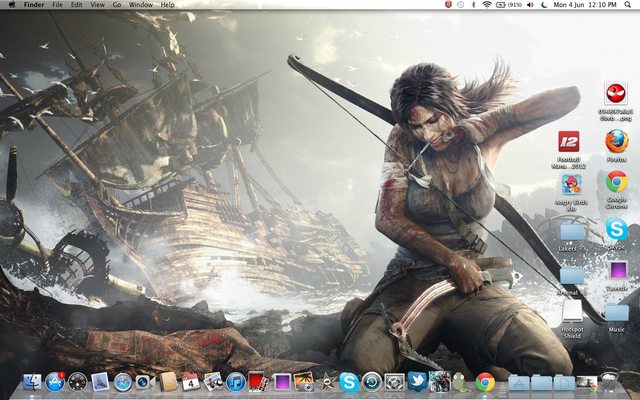Open Spotlight search magnifier

coord(627,4)
